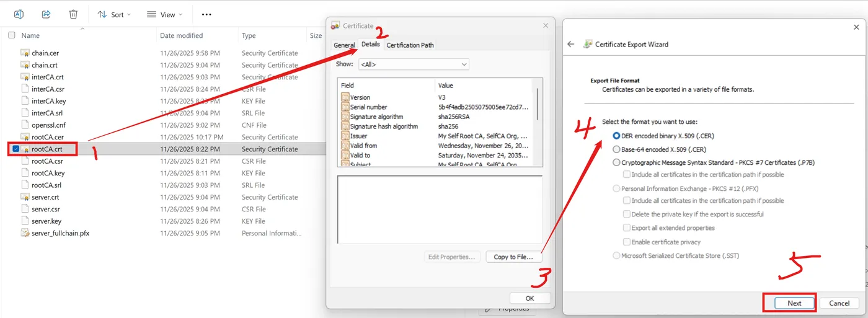Click Cancel in Certificate Export Wizard
868x318 pixels.
pos(839,303)
